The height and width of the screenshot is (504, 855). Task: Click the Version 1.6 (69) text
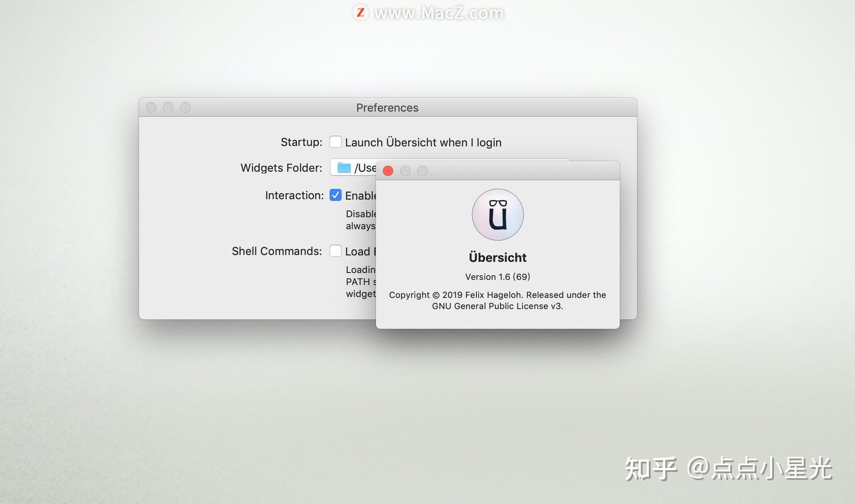[497, 276]
